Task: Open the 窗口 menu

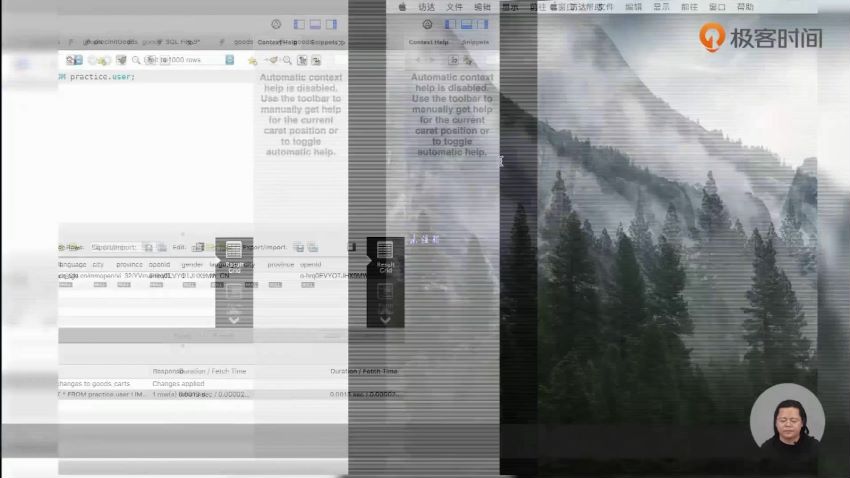Action: 717,7
